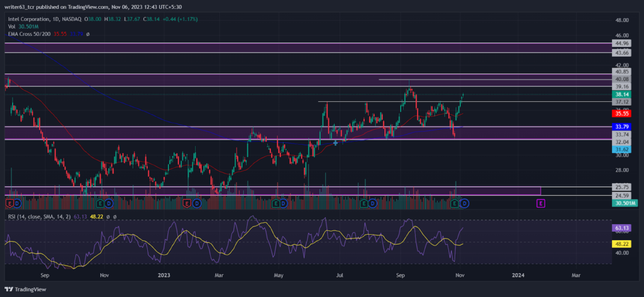Click the blue 33.79 EMA axis label

(620, 127)
